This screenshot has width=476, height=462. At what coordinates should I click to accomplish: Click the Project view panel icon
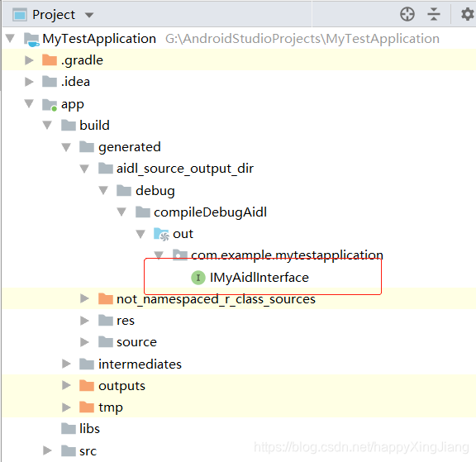point(20,15)
